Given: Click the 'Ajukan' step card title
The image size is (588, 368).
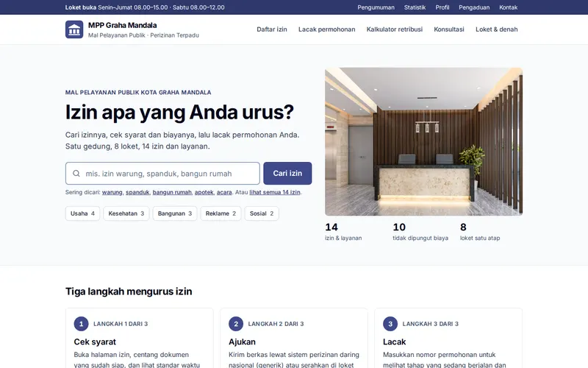Looking at the screenshot, I should pos(243,342).
